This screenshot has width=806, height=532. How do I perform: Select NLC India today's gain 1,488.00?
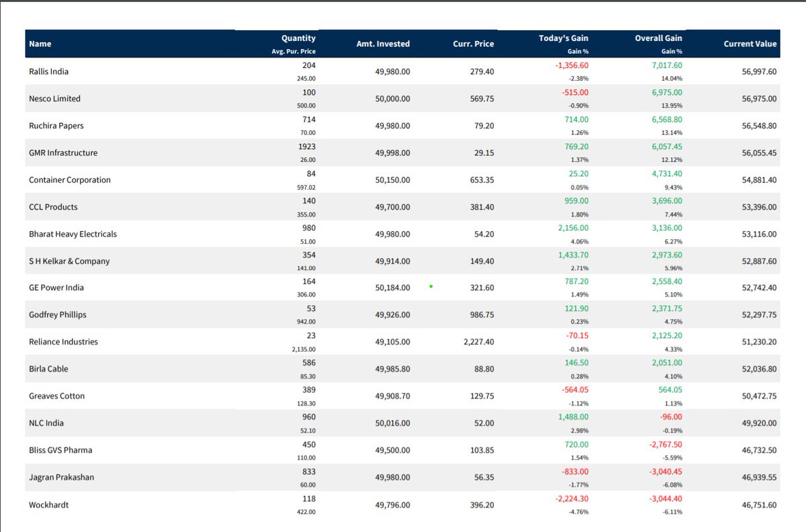click(x=573, y=417)
